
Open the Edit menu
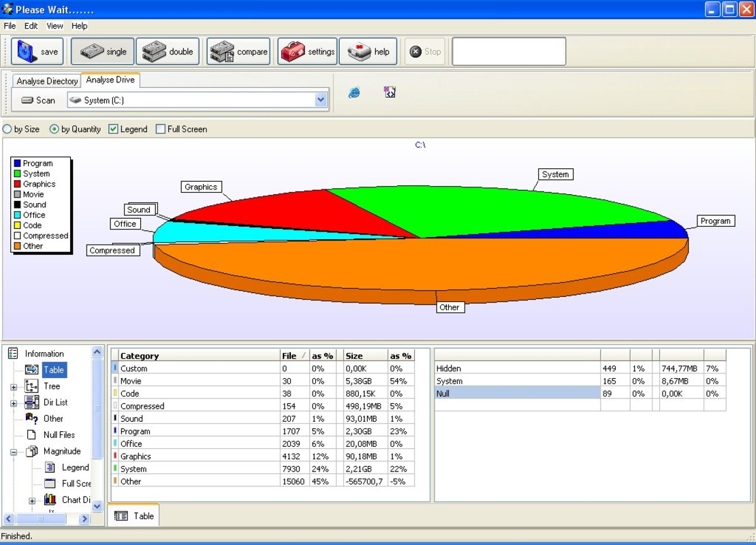31,26
